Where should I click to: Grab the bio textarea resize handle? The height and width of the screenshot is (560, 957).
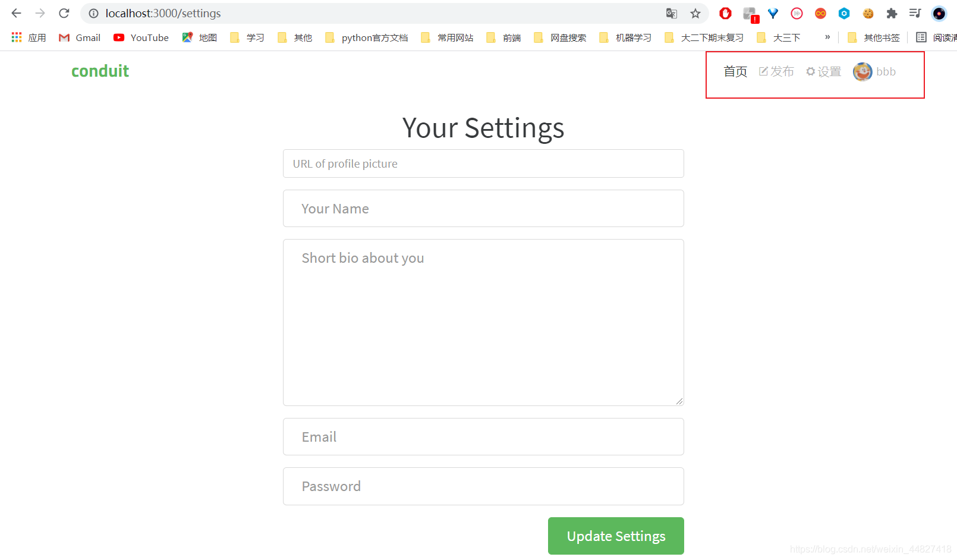point(679,401)
